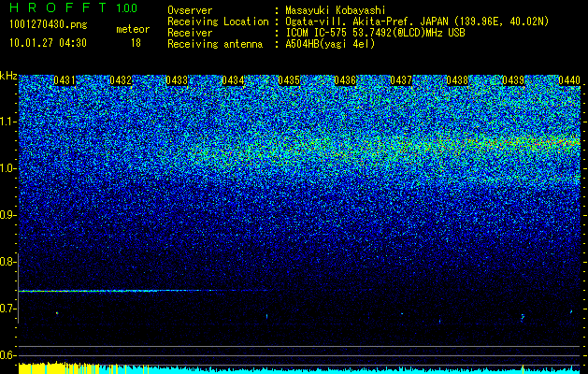Select the filename 1001270430.png
Screen dimensions: 588x374
point(49,25)
